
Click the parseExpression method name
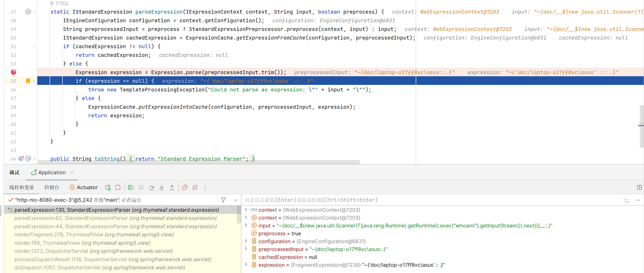coord(159,12)
